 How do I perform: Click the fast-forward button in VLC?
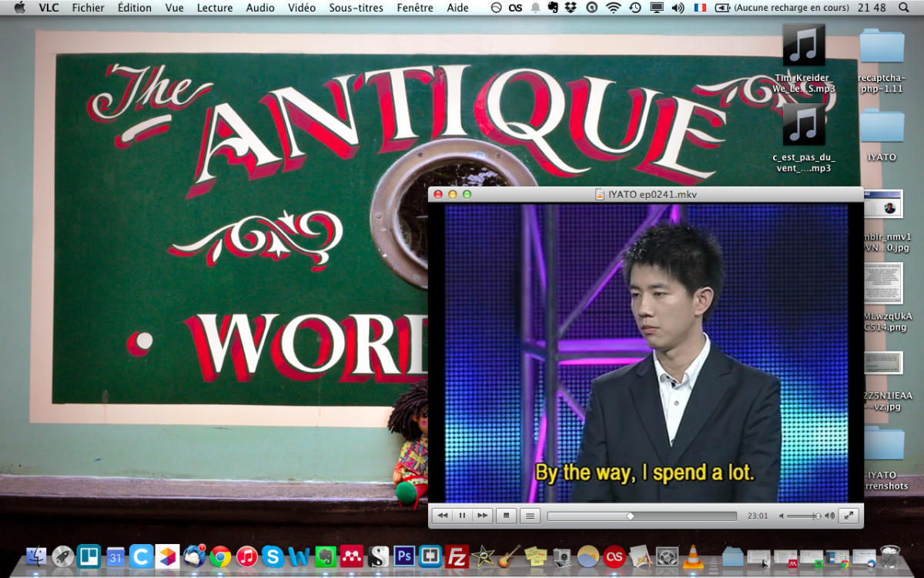pos(482,516)
